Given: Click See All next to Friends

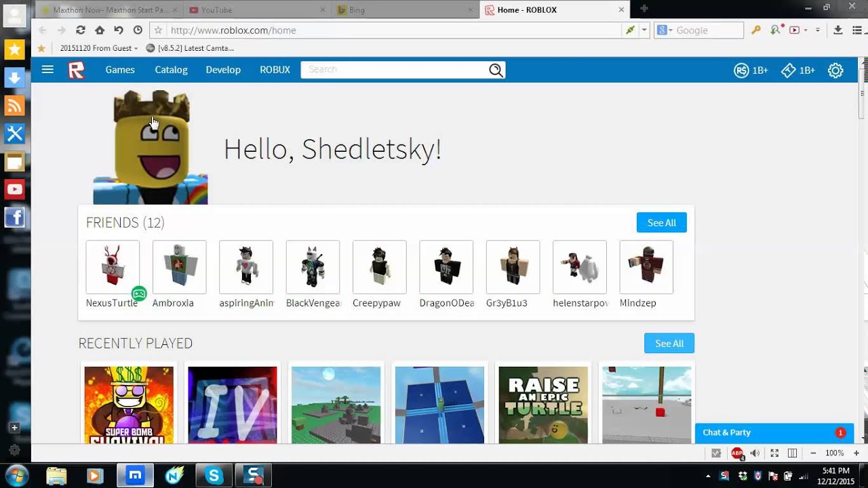Looking at the screenshot, I should [661, 222].
